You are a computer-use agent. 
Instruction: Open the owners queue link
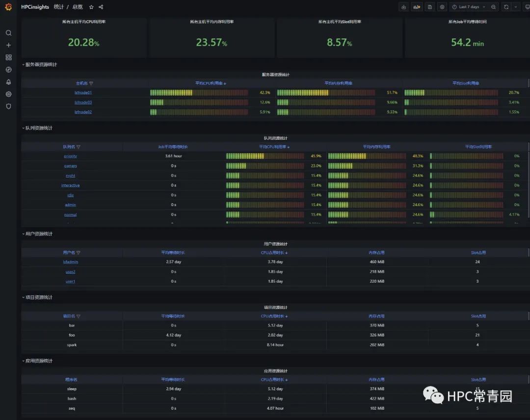point(70,166)
